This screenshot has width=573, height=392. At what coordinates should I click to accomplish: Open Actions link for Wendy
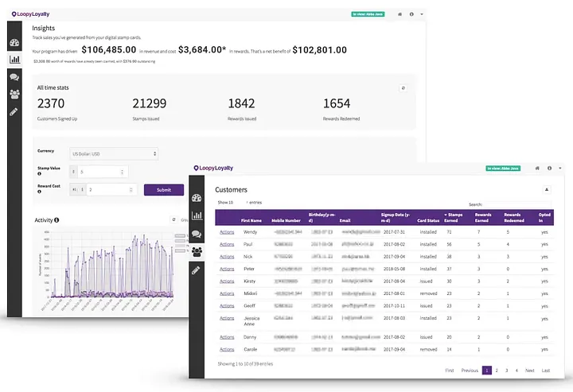tap(227, 232)
